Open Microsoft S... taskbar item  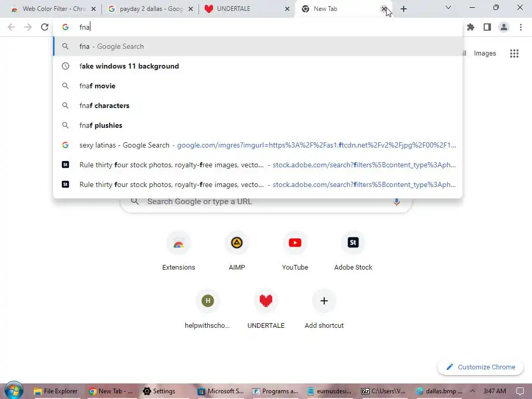pyautogui.click(x=221, y=391)
